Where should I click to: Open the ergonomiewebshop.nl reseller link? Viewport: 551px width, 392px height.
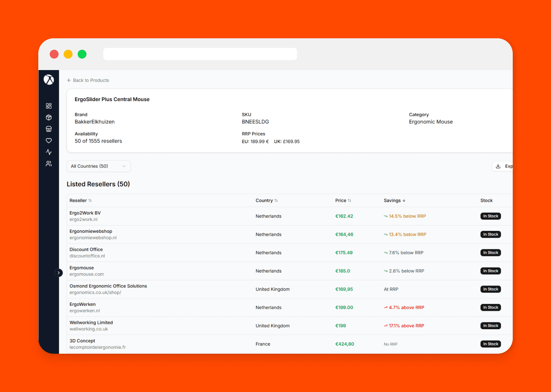(93, 238)
